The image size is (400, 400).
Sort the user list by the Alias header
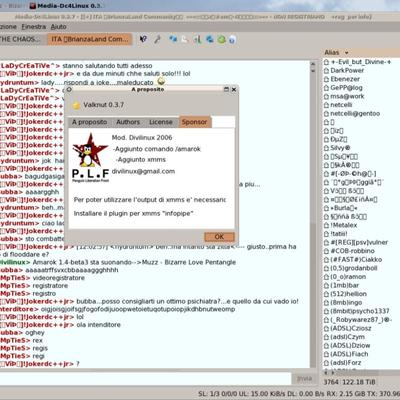point(361,52)
